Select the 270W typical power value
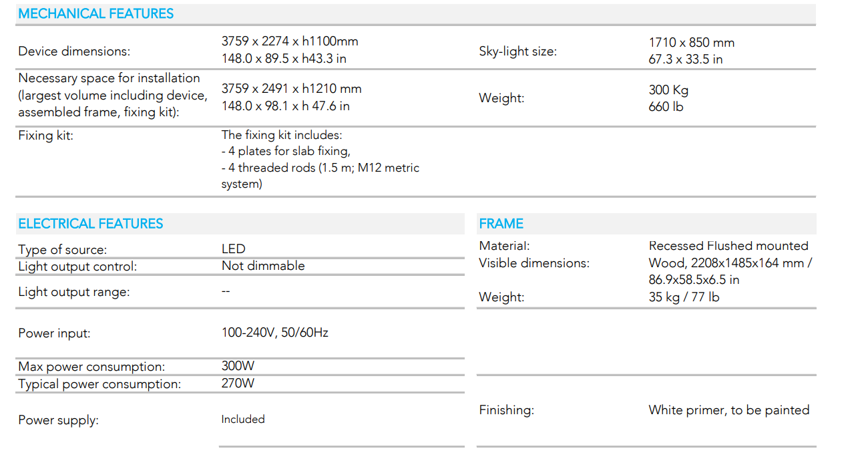 [238, 383]
